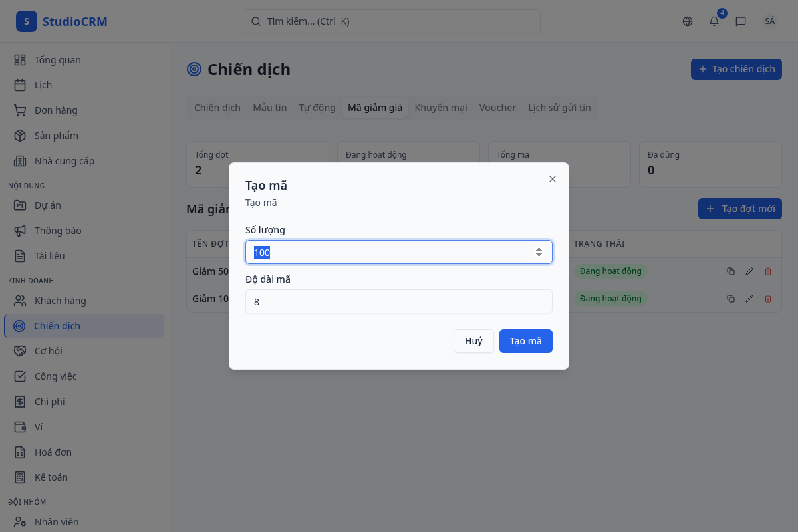Open the Khuyến mại tab
This screenshot has height=532, width=798.
click(441, 108)
